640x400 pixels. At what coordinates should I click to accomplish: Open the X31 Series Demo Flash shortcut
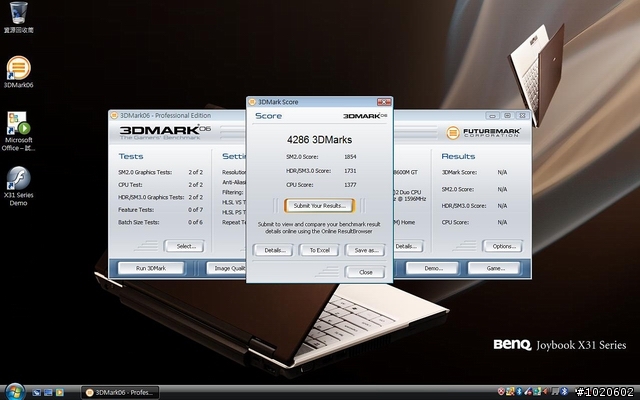(x=18, y=186)
